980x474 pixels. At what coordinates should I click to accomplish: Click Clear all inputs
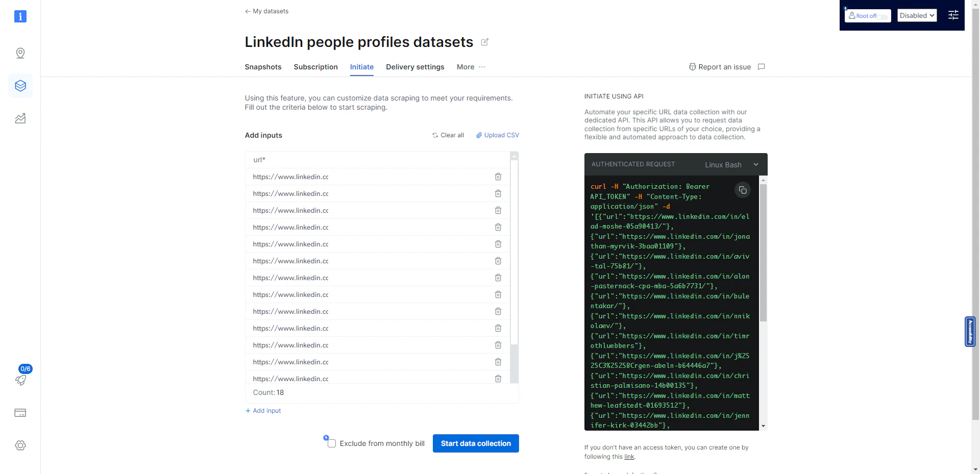(448, 135)
